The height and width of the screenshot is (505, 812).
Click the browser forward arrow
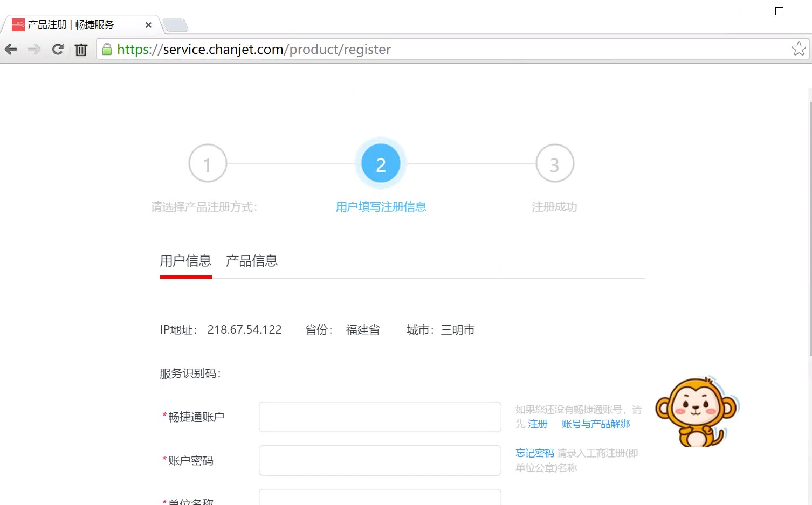(x=34, y=50)
